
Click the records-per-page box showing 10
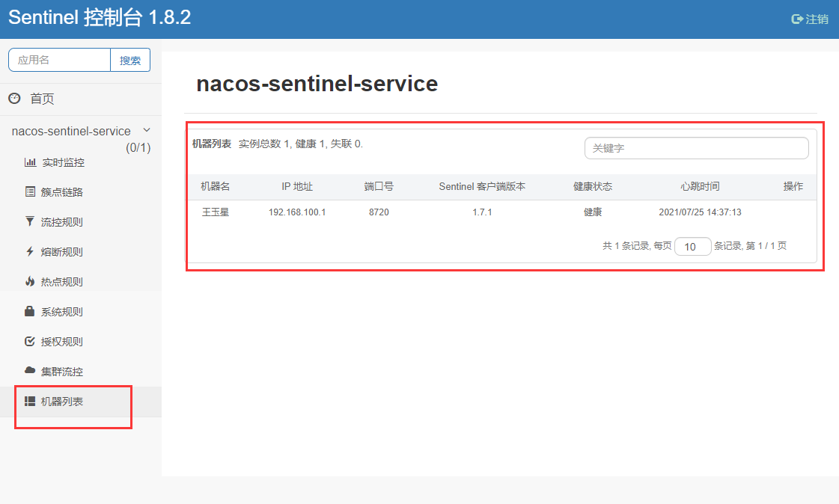692,246
